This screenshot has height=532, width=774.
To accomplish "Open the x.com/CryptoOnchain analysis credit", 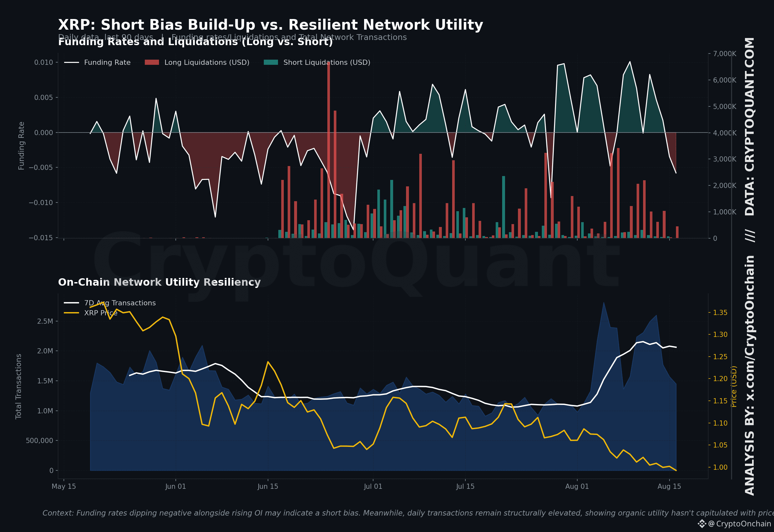I will pyautogui.click(x=750, y=375).
